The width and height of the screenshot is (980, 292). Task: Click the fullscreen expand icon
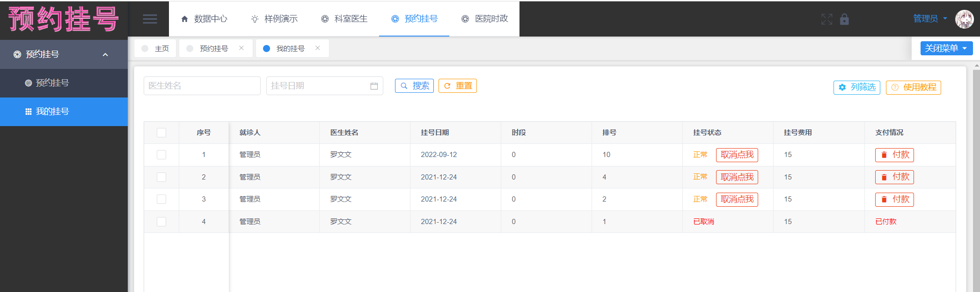coord(826,19)
